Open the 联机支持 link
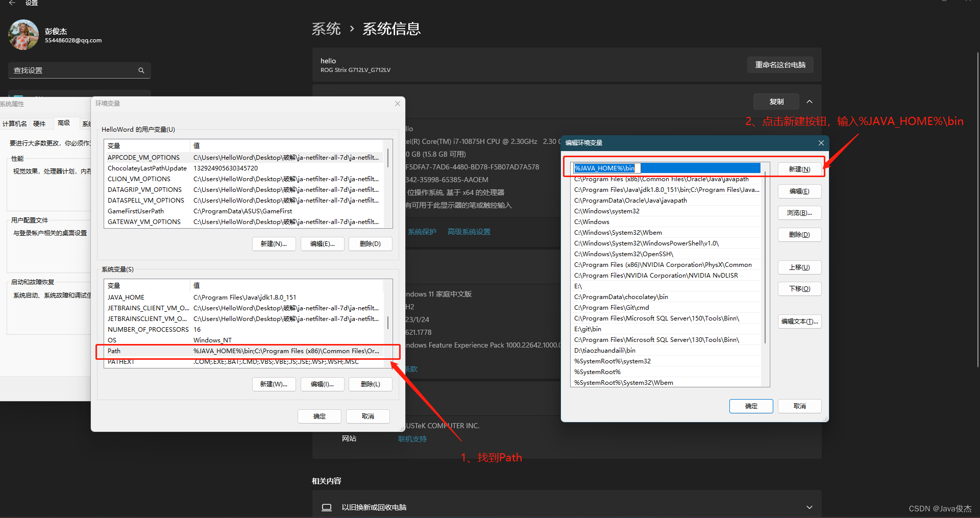This screenshot has height=518, width=980. click(412, 438)
